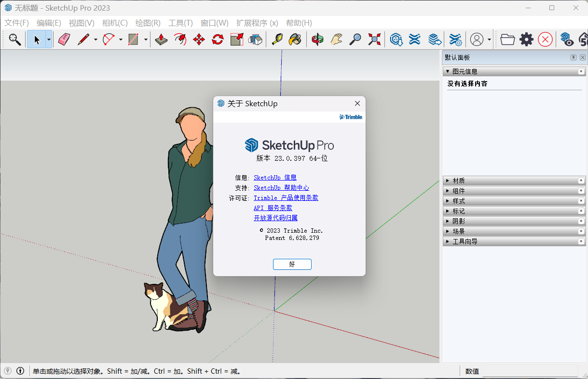Open the Line tool dropdown arrow
The width and height of the screenshot is (588, 379).
[x=96, y=39]
